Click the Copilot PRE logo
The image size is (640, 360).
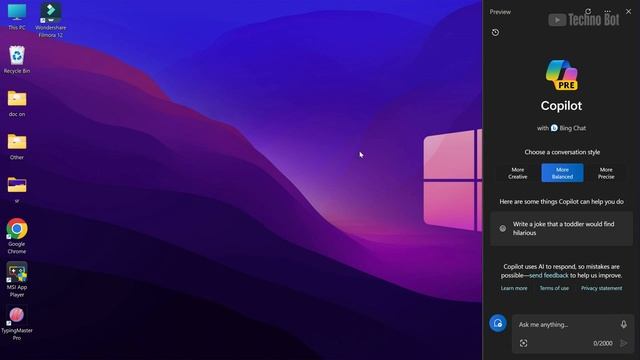(x=562, y=75)
